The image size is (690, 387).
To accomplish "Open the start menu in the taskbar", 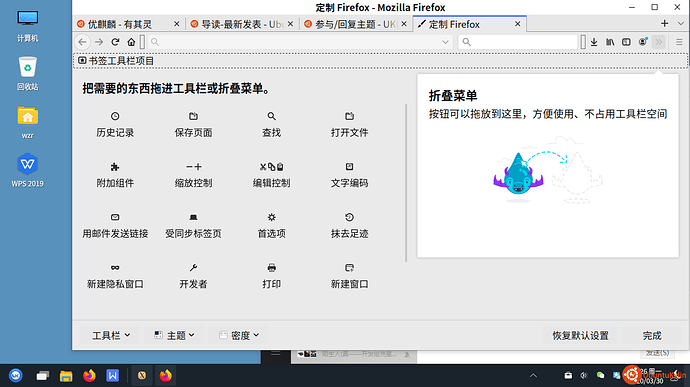I will coord(16,376).
